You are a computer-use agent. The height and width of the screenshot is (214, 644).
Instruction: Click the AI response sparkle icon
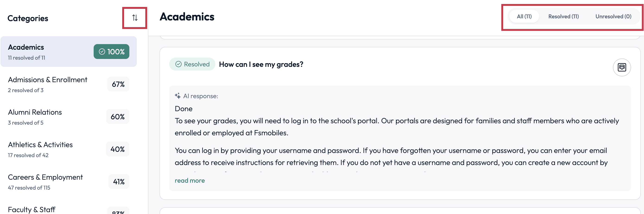[x=178, y=96]
